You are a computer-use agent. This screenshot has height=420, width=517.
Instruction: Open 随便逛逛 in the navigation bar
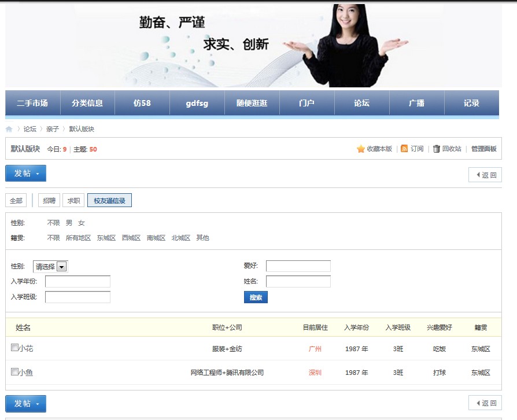pos(252,103)
